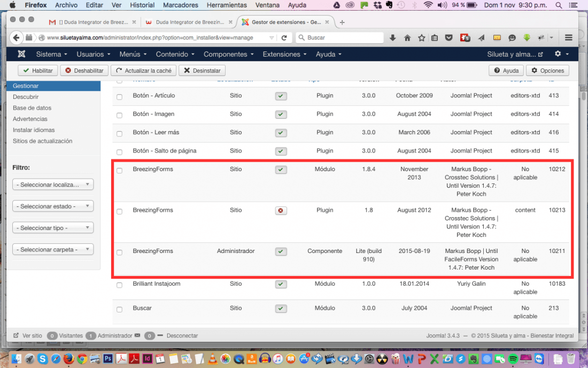The image size is (588, 368).
Task: Switch to first Duda Integrator Gmail tab
Action: pos(92,22)
